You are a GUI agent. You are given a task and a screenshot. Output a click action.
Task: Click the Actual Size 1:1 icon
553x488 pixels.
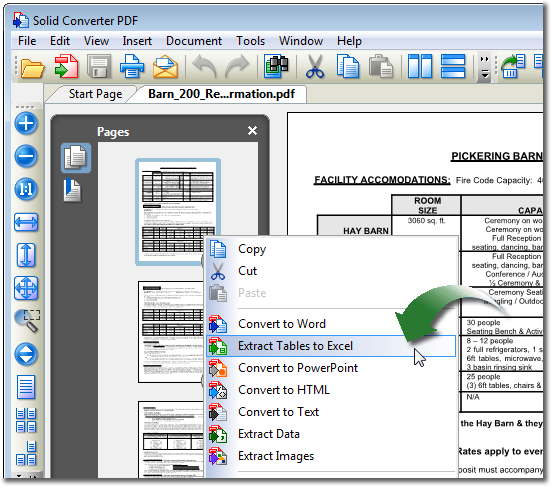pos(26,189)
